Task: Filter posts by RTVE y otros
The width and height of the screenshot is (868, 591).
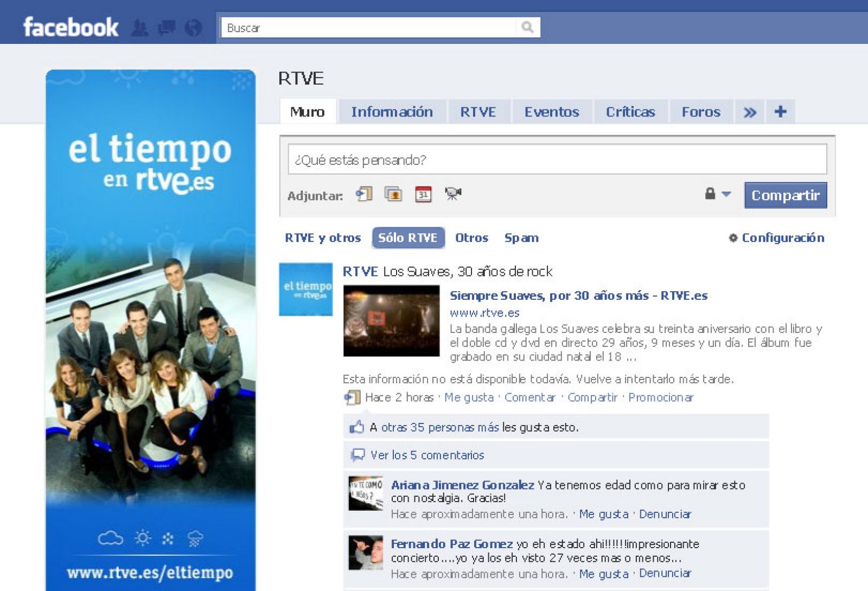Action: (x=323, y=237)
